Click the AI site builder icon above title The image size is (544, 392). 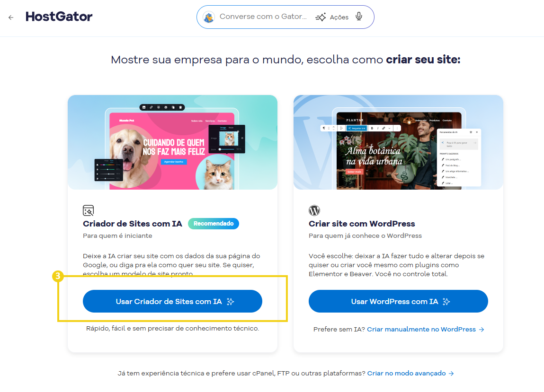(89, 210)
